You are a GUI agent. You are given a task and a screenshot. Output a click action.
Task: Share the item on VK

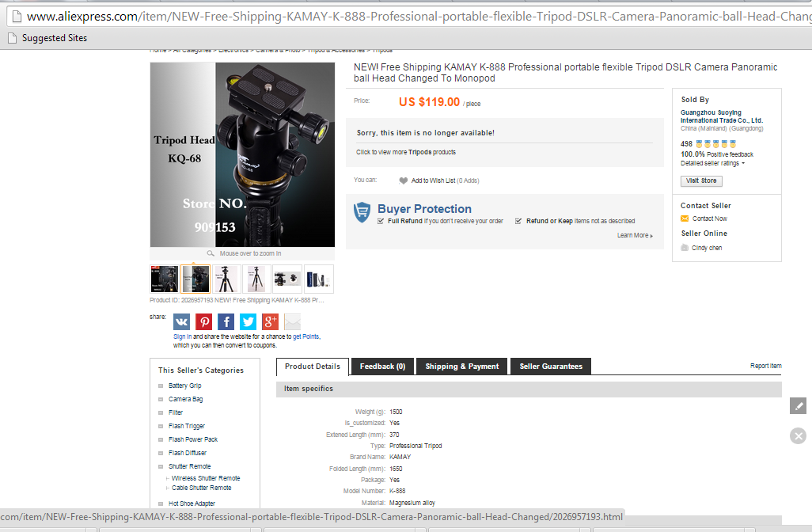point(181,321)
